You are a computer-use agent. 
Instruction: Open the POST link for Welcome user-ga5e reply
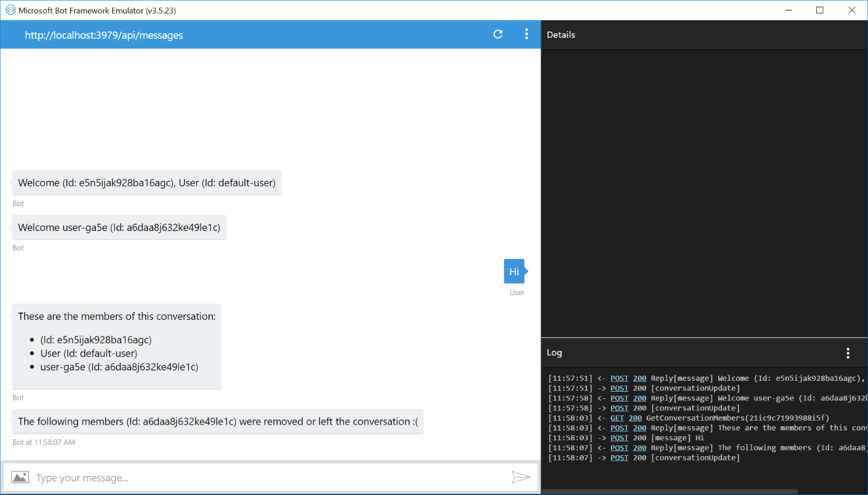(x=619, y=398)
